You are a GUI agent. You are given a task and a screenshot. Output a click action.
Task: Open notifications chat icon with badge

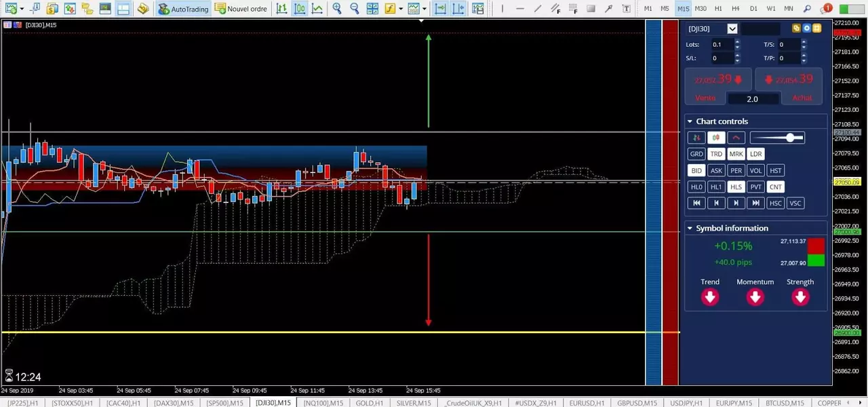825,9
